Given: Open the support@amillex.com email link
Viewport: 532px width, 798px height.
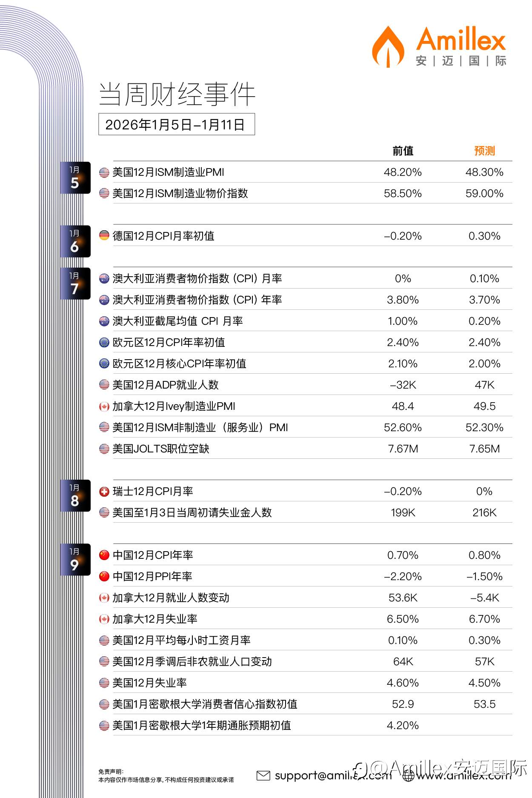Looking at the screenshot, I should coord(333,775).
